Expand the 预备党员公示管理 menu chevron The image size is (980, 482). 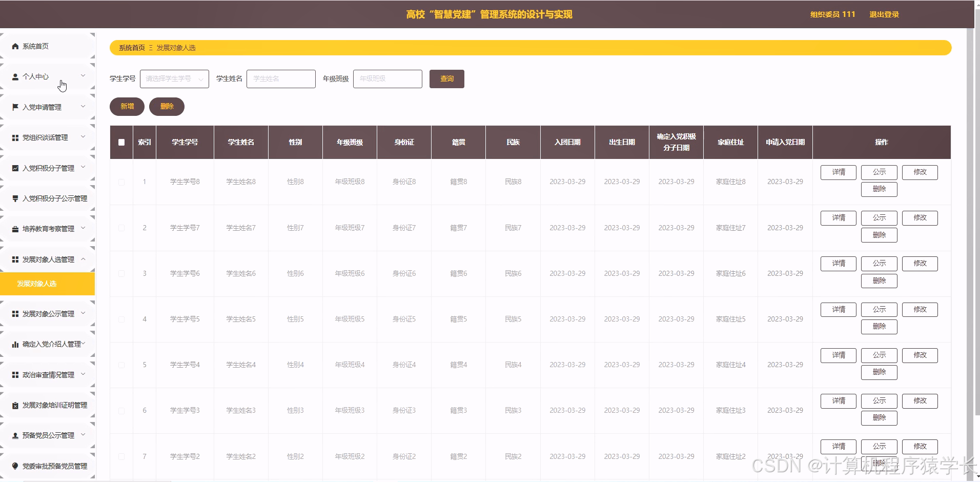(83, 435)
